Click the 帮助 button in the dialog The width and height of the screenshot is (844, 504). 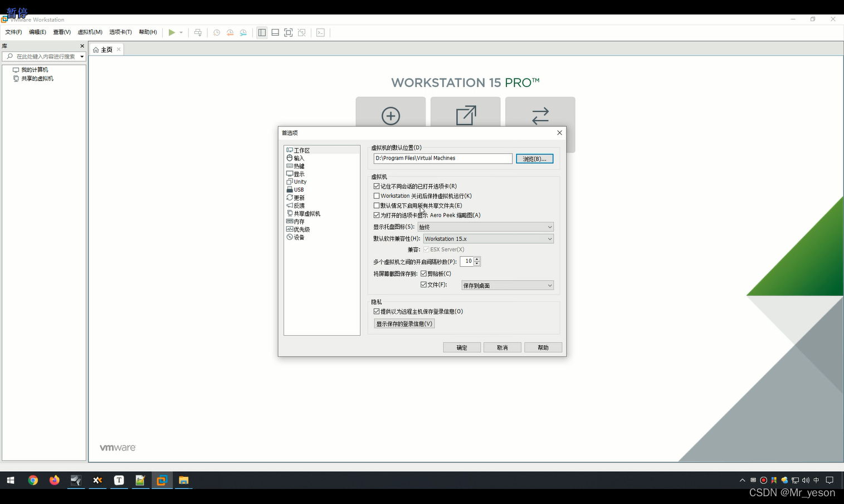pos(543,348)
